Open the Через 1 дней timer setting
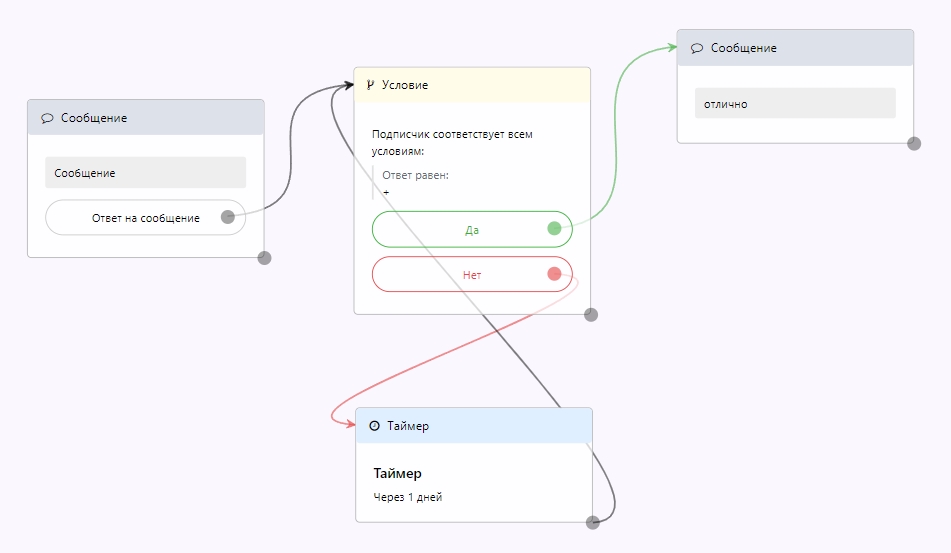The height and width of the screenshot is (553, 951). (407, 497)
